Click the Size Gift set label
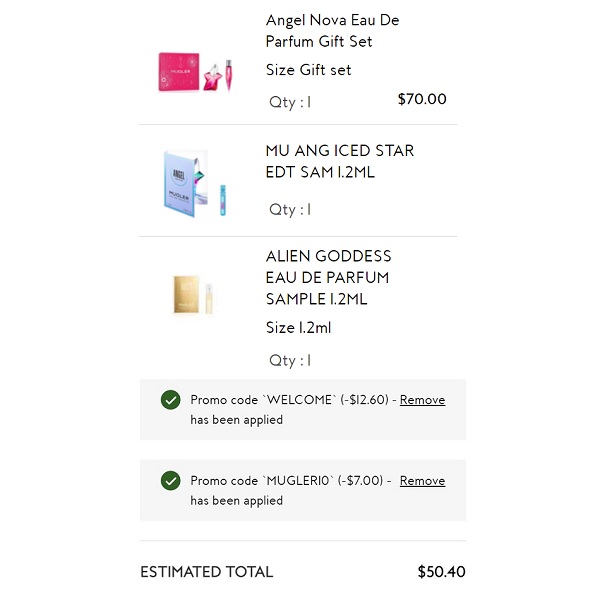 [x=308, y=70]
